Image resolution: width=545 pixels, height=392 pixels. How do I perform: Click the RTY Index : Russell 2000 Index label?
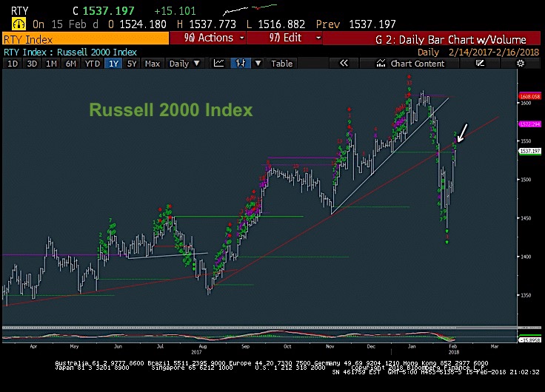point(70,53)
